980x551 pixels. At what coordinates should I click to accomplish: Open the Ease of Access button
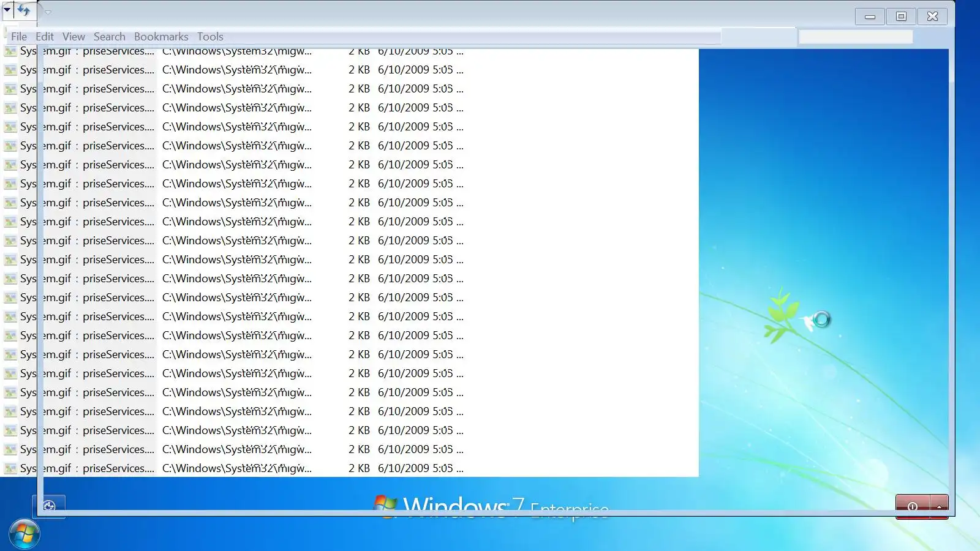[x=49, y=506]
